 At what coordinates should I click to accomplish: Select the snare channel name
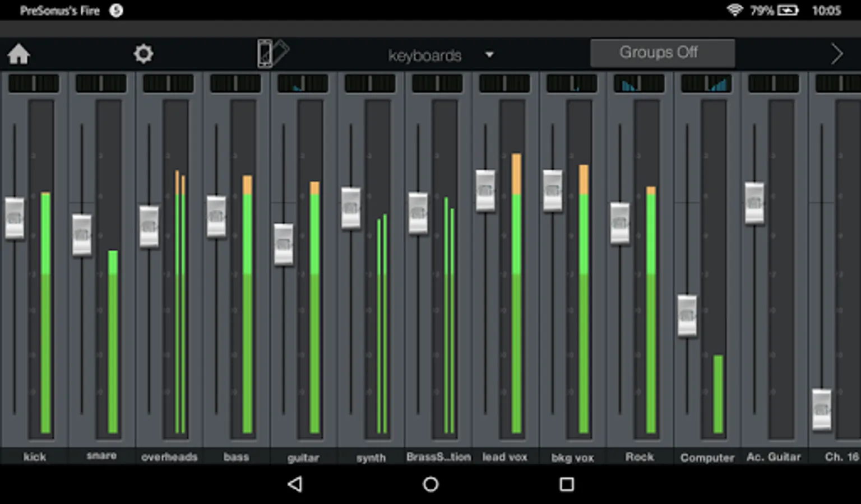101,455
